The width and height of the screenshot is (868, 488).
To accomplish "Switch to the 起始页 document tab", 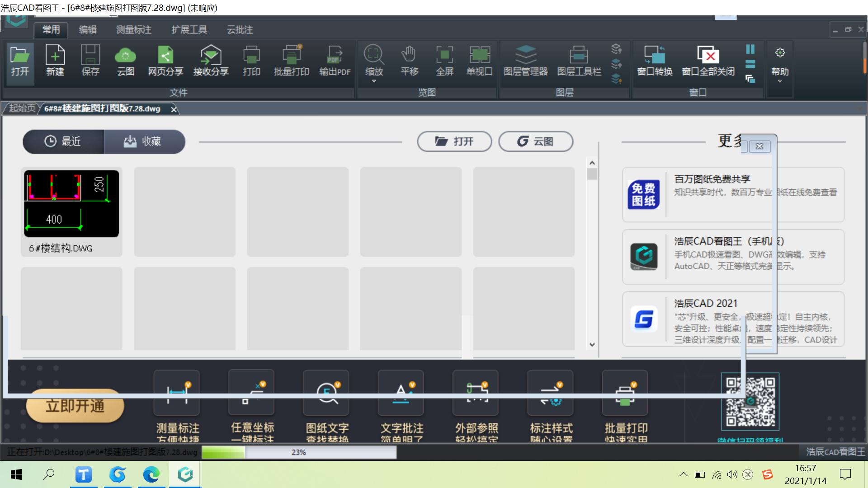I will [22, 108].
